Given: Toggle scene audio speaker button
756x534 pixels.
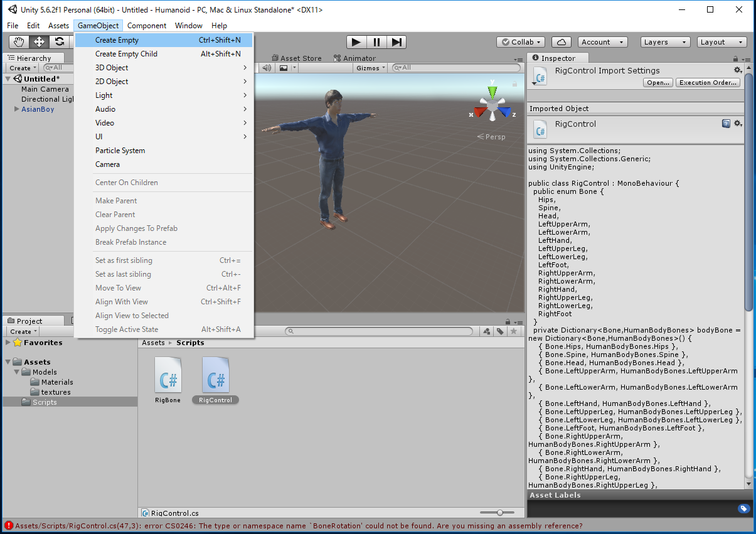Looking at the screenshot, I should [267, 68].
